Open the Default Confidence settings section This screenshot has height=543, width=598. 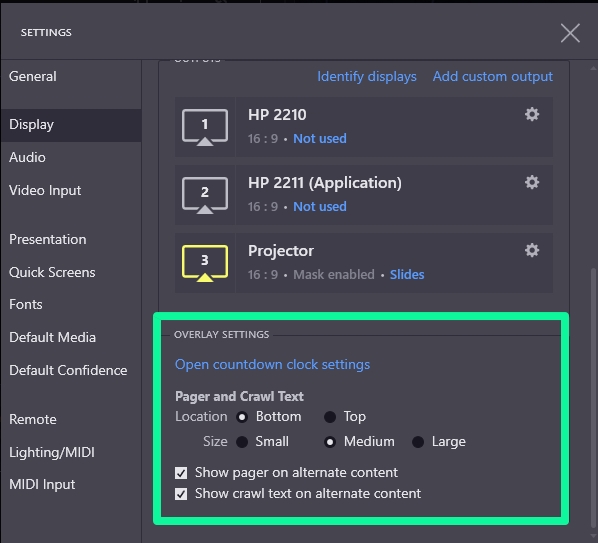(71, 370)
